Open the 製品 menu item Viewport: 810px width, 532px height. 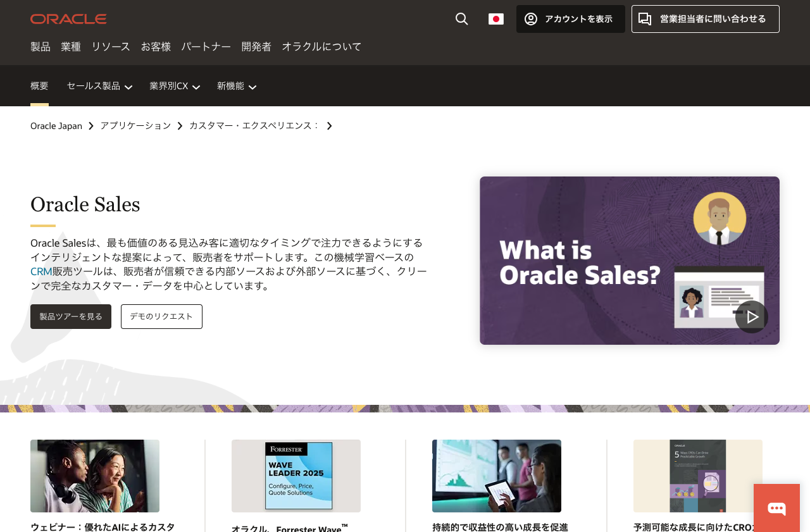coord(40,46)
